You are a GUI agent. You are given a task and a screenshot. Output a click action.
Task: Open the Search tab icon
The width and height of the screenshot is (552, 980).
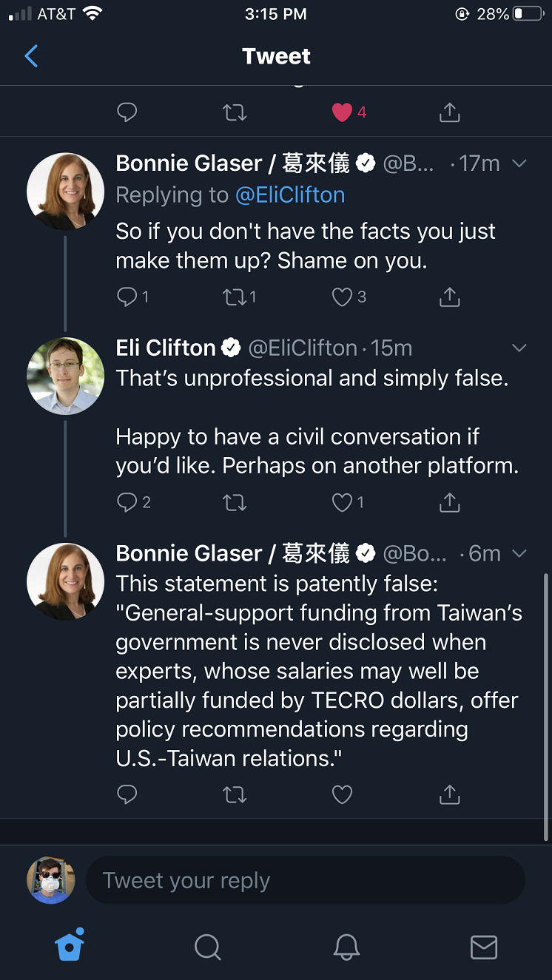tap(207, 947)
